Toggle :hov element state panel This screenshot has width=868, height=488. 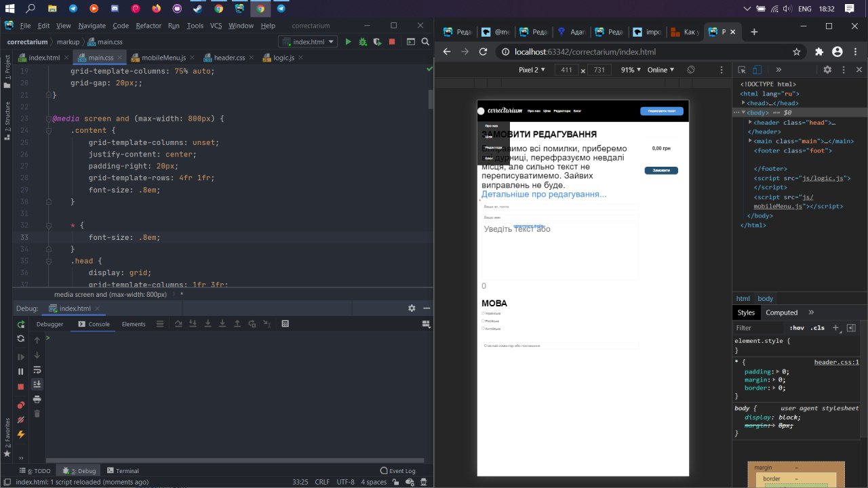(x=797, y=328)
